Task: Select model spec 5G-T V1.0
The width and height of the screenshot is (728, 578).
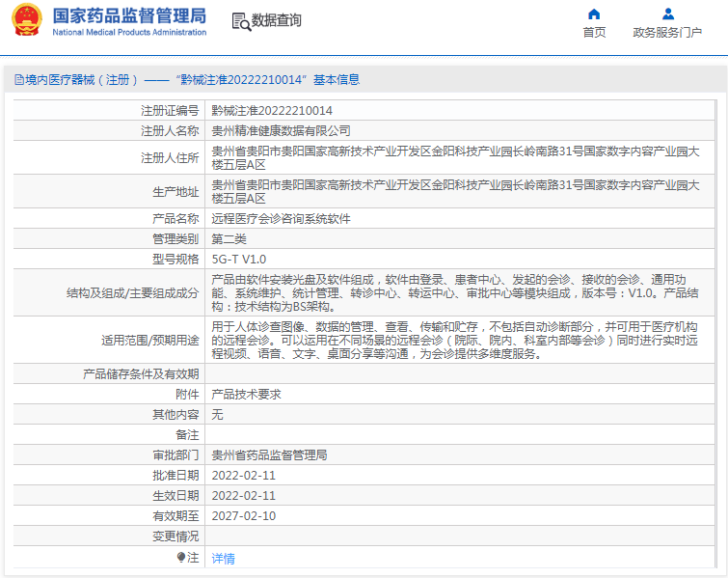Action: [239, 260]
